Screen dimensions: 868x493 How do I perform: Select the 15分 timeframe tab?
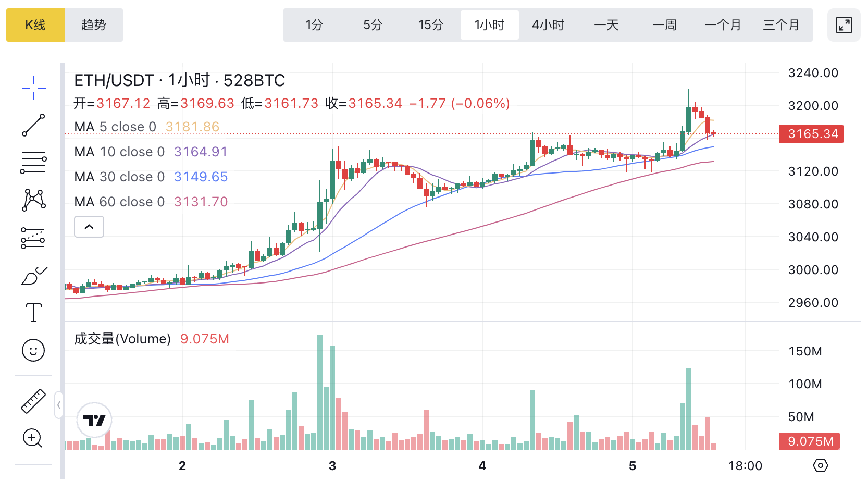431,25
